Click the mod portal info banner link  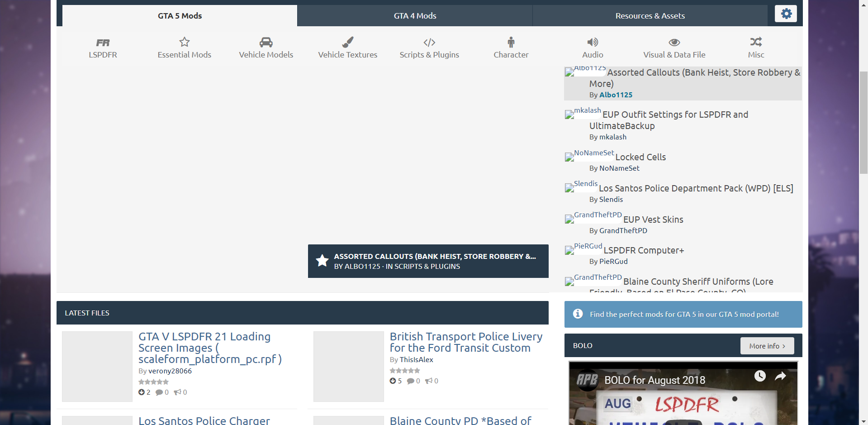tap(684, 314)
